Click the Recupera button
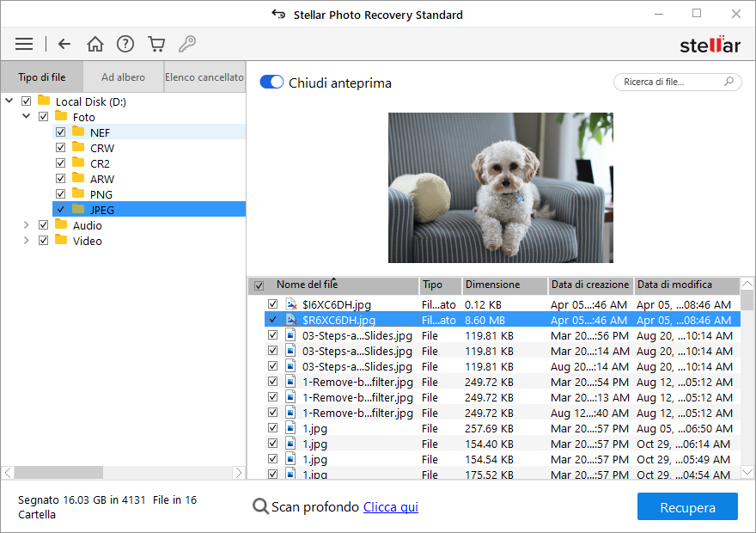 pos(687,506)
